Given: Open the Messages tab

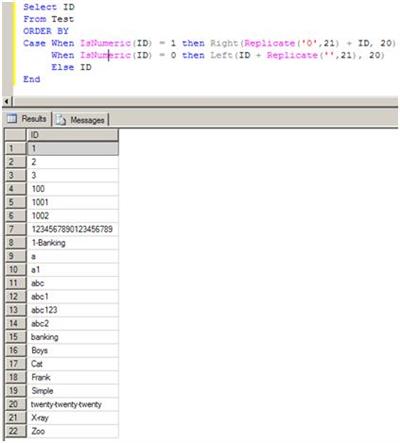Looking at the screenshot, I should click(81, 120).
